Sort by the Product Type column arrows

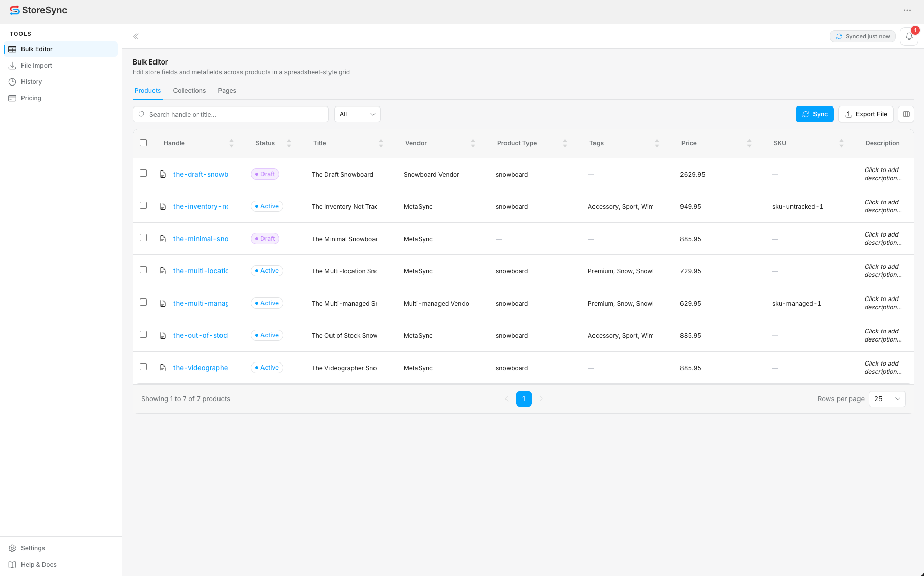click(x=565, y=143)
